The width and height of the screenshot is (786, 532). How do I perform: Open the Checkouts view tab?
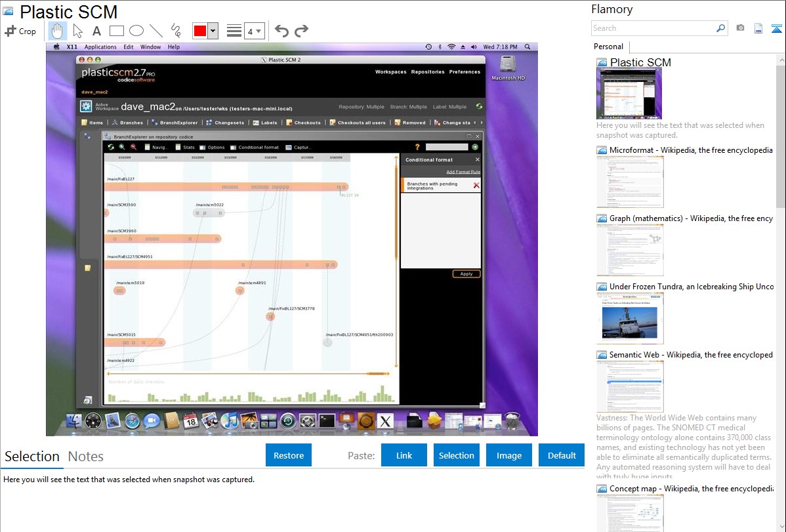[x=303, y=123]
